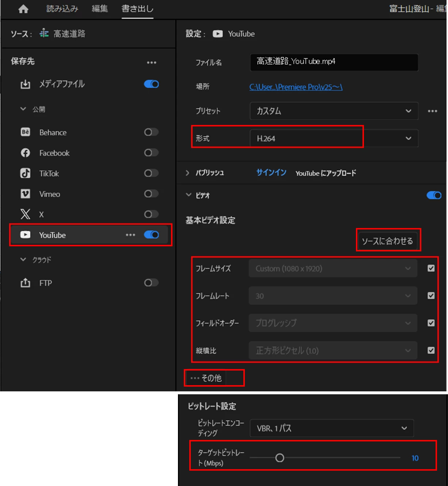
Task: Turn off the ビデオ section switch
Action: click(434, 195)
